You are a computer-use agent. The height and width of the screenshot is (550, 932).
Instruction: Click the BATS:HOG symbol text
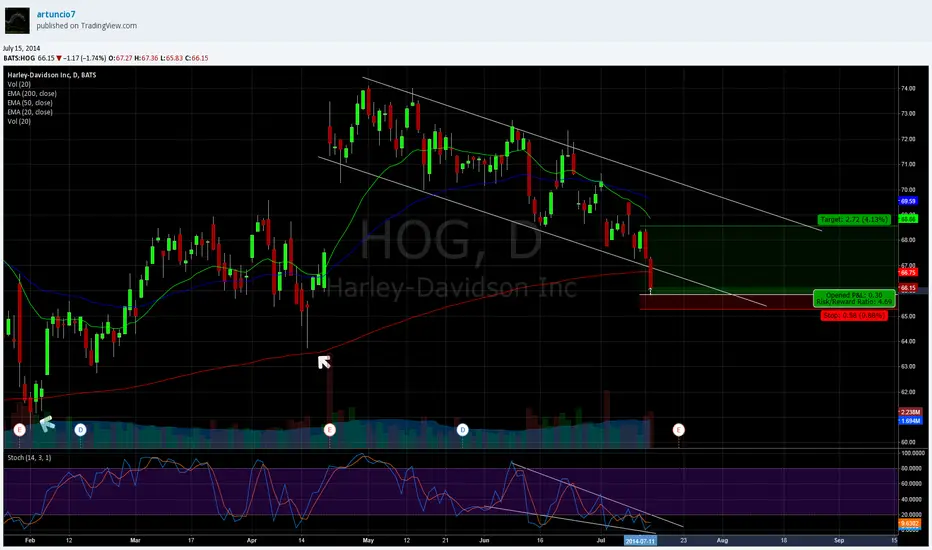(19, 58)
